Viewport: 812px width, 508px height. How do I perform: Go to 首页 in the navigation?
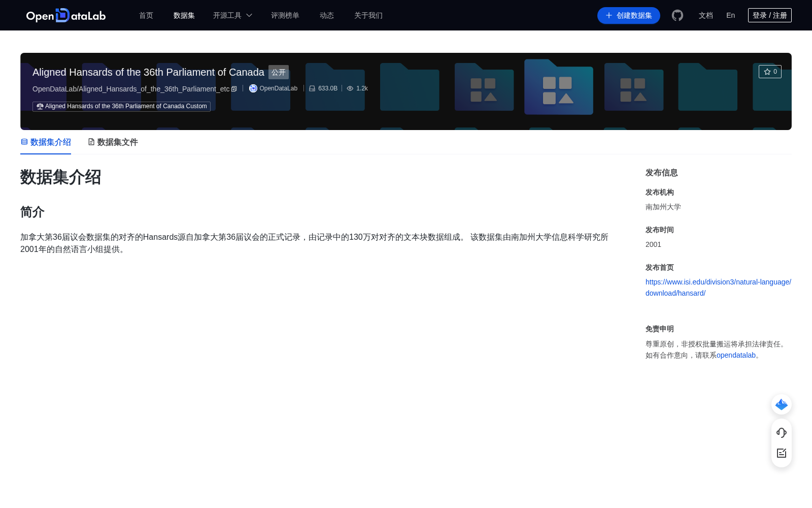[x=146, y=15]
